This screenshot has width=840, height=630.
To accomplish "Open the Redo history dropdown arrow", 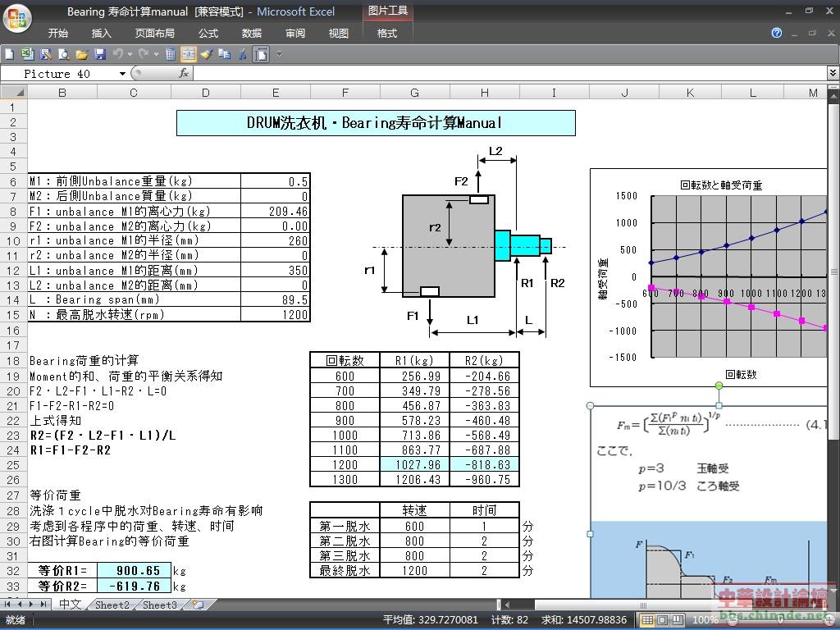I will [x=156, y=54].
